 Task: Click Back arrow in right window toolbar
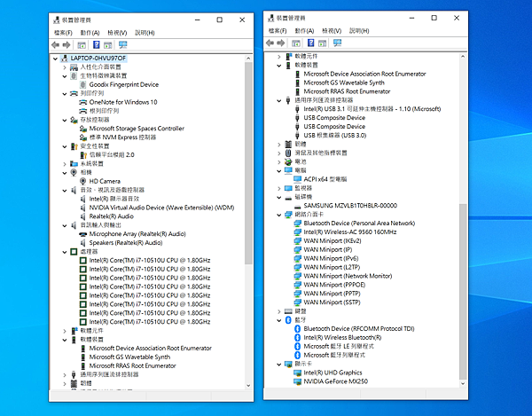pyautogui.click(x=270, y=43)
